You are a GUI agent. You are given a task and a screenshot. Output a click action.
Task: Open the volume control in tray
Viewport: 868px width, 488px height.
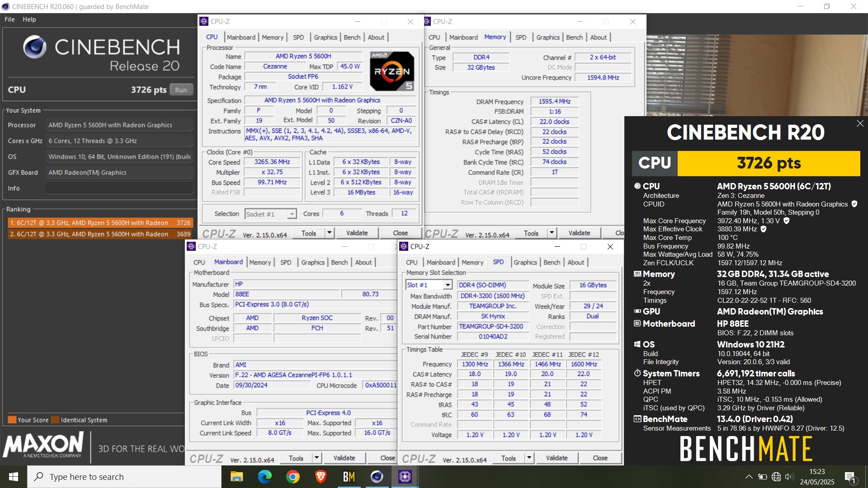[789, 477]
